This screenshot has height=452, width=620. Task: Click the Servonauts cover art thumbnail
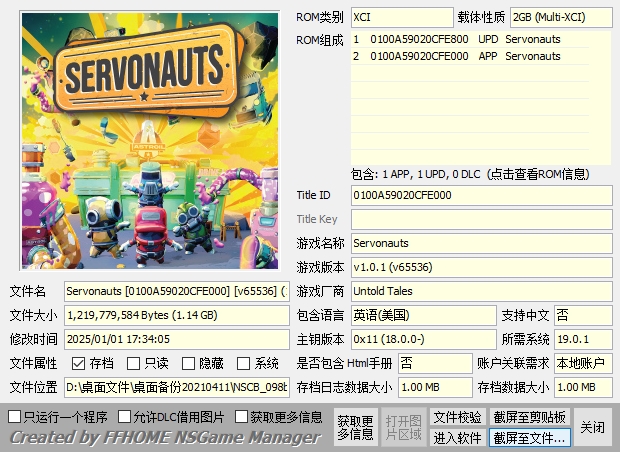(150, 141)
